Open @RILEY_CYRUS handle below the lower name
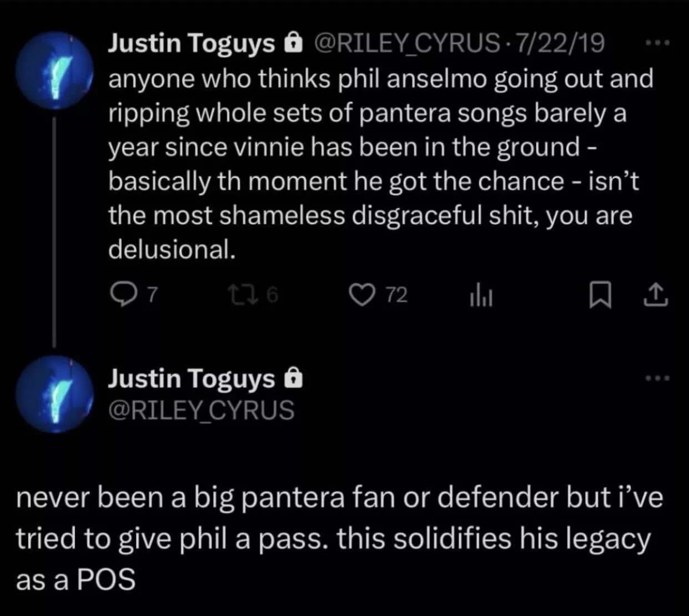The height and width of the screenshot is (616, 689). (201, 410)
